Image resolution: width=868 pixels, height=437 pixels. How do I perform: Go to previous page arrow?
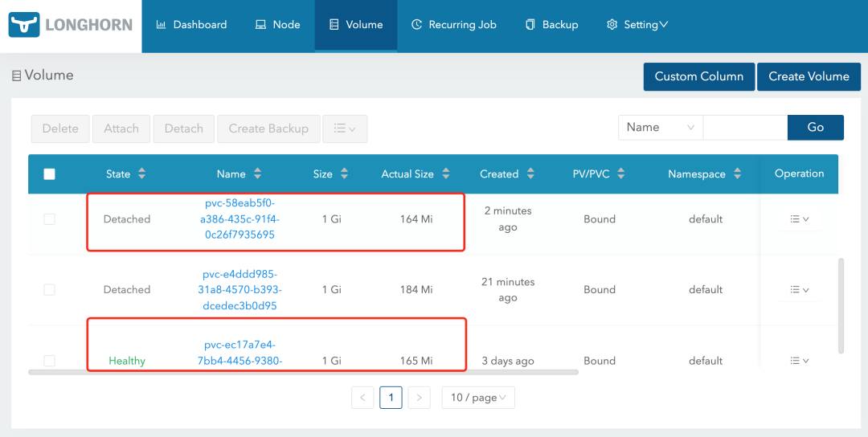(x=362, y=398)
